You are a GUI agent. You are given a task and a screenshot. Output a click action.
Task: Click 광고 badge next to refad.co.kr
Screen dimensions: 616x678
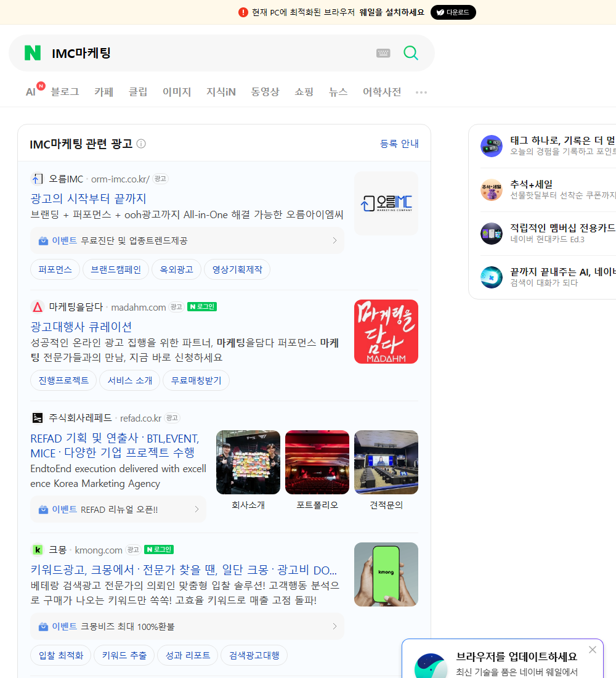click(x=172, y=418)
